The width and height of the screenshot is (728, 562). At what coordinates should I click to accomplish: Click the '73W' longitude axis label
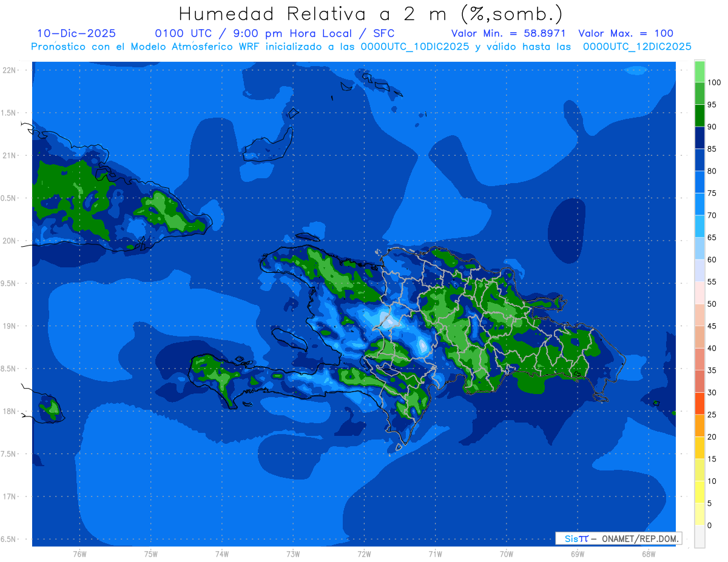point(293,554)
